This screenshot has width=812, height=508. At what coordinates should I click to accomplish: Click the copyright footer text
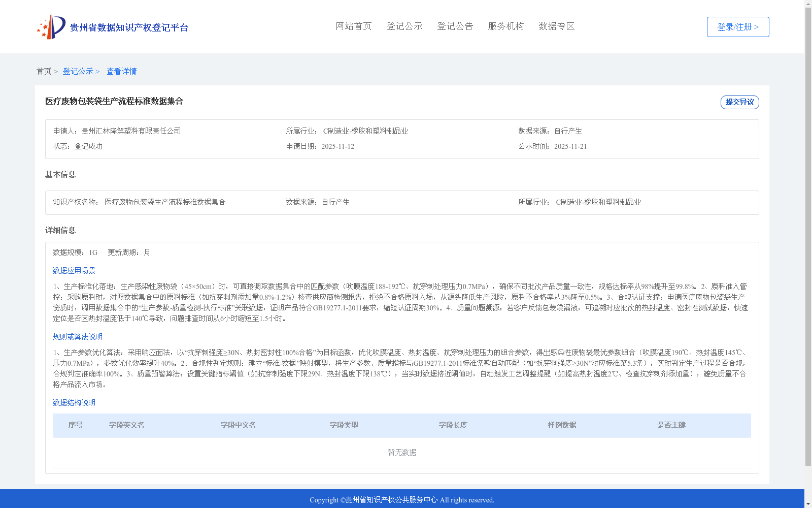402,500
